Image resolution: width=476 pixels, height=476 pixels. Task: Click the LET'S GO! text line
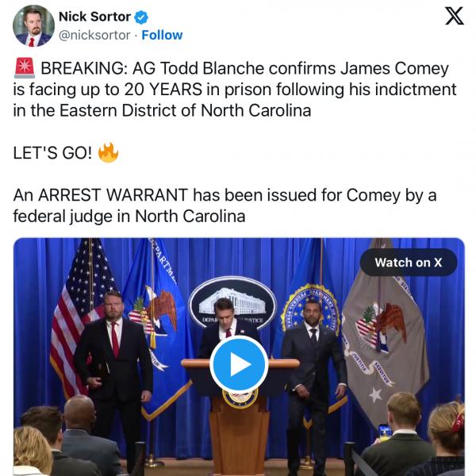pos(52,153)
